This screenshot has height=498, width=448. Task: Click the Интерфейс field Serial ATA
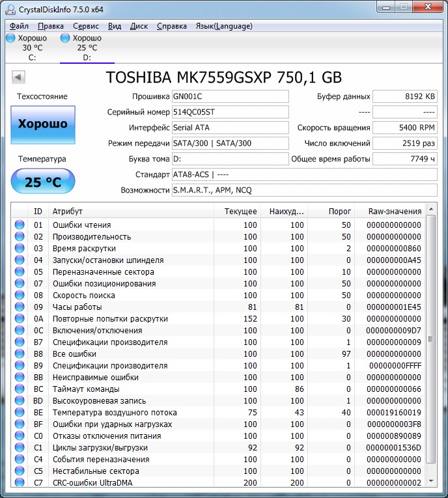click(231, 128)
